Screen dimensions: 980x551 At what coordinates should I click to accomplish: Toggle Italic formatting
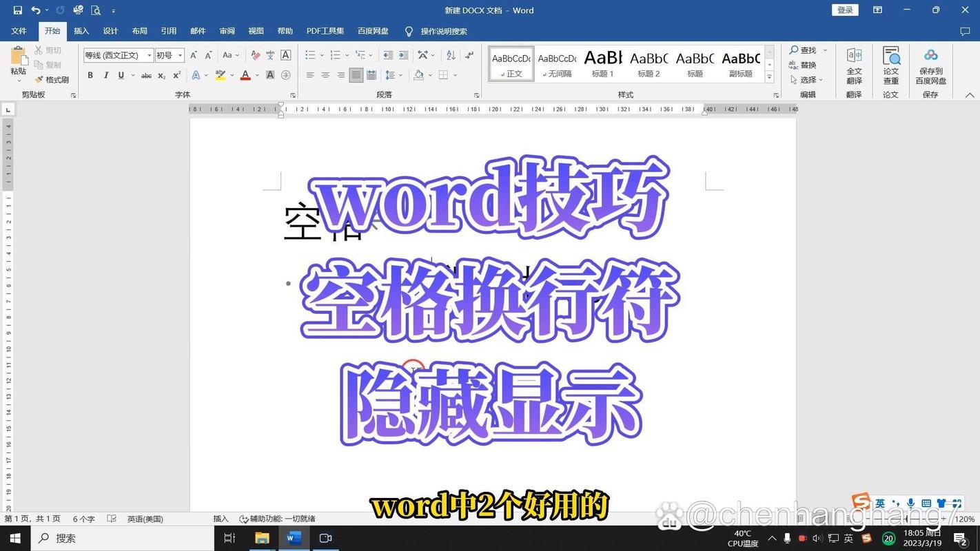(105, 75)
